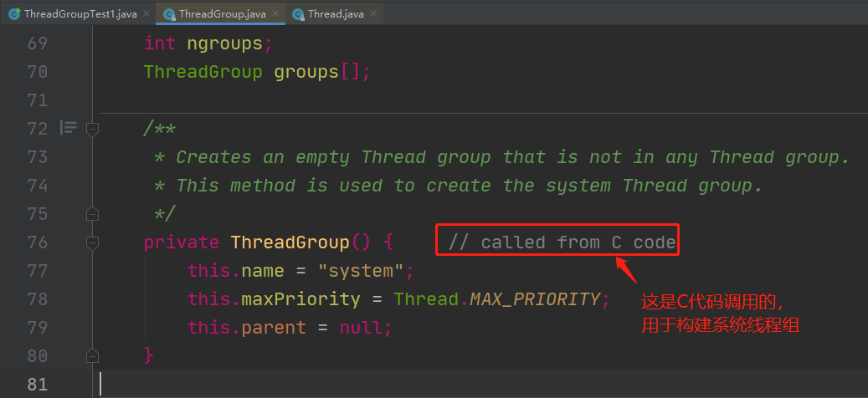Click line number 81 in the gutter
Screen dimensions: 868x398
pyautogui.click(x=38, y=384)
